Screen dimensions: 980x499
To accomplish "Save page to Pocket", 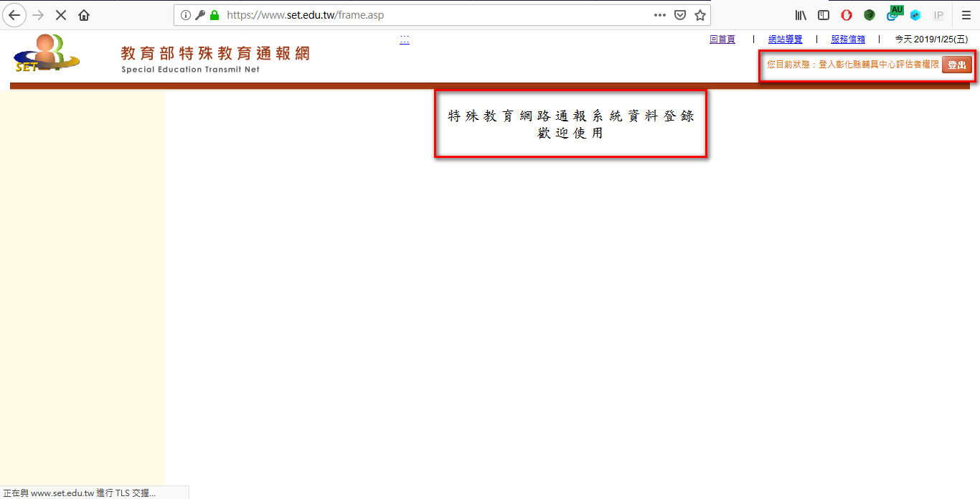I will (680, 14).
